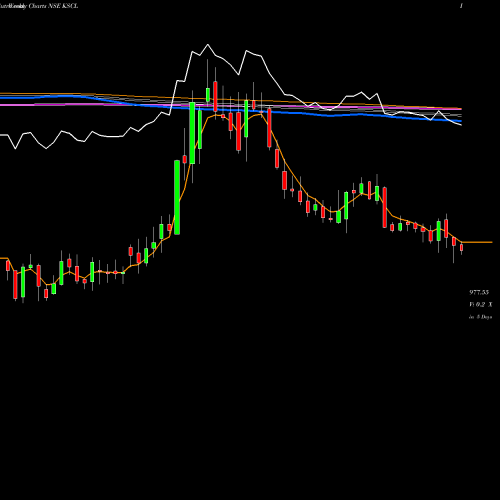500x500 pixels.
Task: Click the 'in 5 Days' label
Action: click(x=480, y=317)
